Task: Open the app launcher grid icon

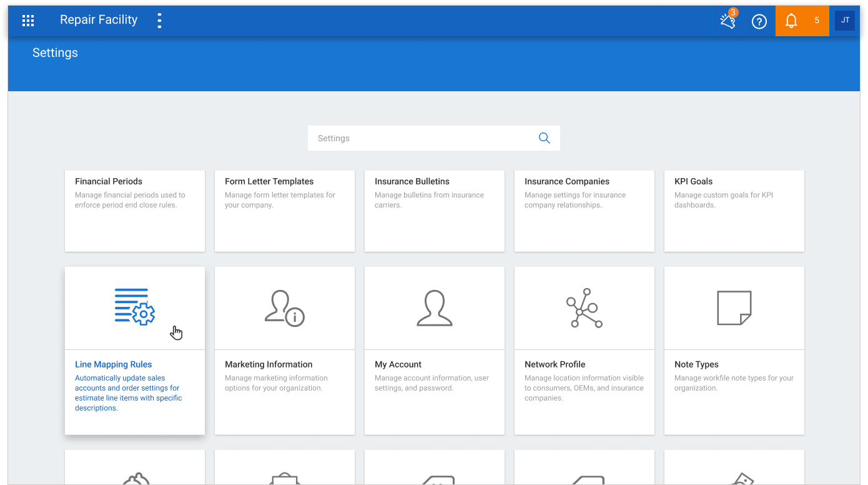Action: click(x=28, y=21)
